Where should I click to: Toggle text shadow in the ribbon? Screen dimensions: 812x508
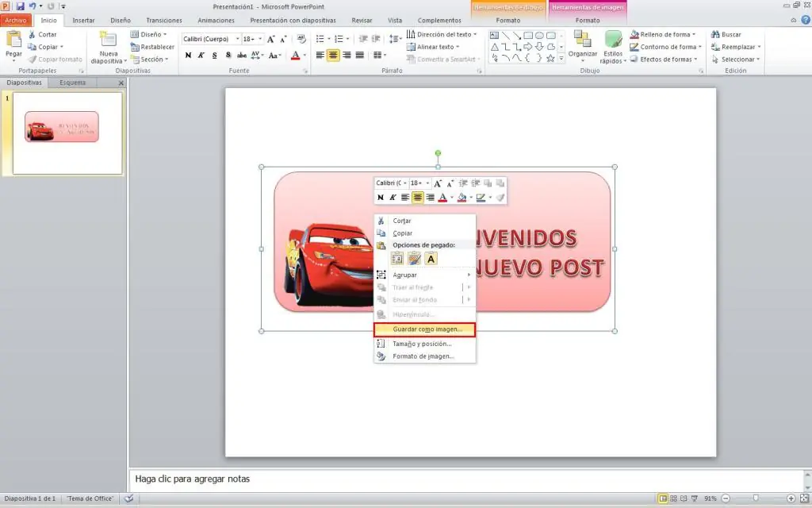click(x=228, y=55)
